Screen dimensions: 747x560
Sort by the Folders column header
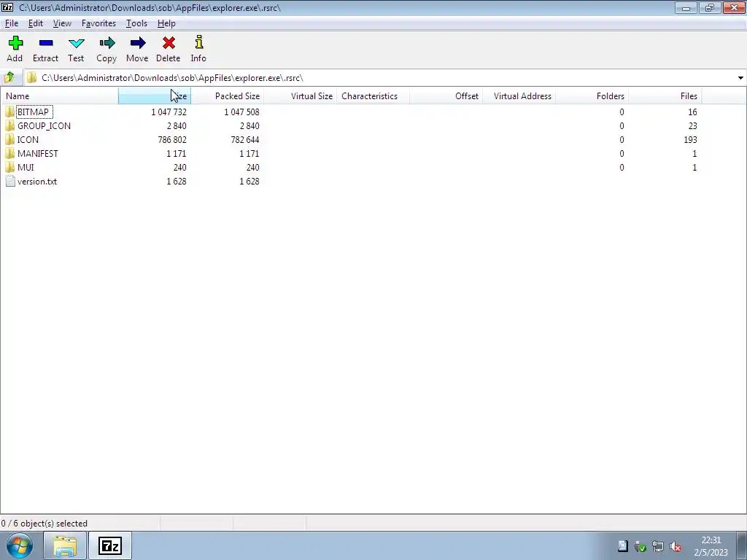[x=592, y=96]
